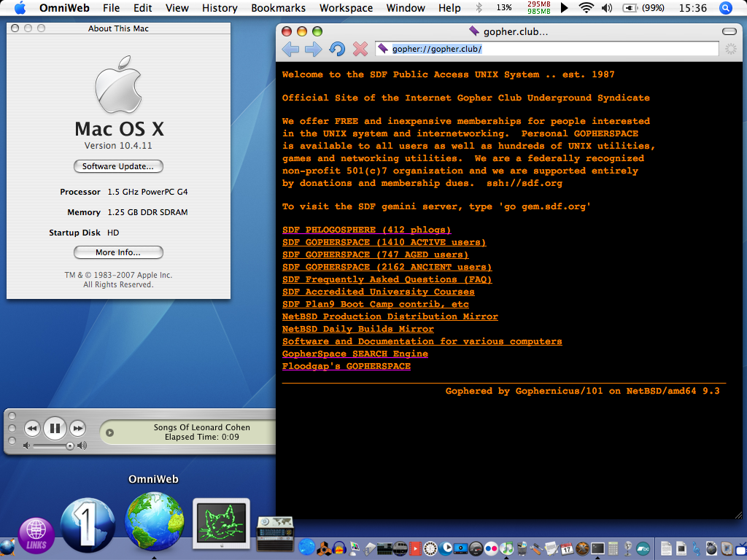Open the File menu
Viewport: 747px width, 560px height.
112,7
